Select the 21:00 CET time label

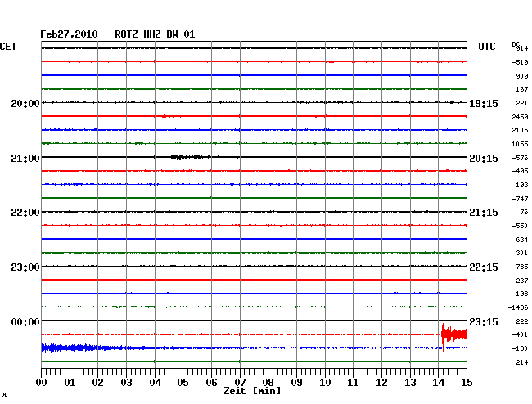pos(25,159)
